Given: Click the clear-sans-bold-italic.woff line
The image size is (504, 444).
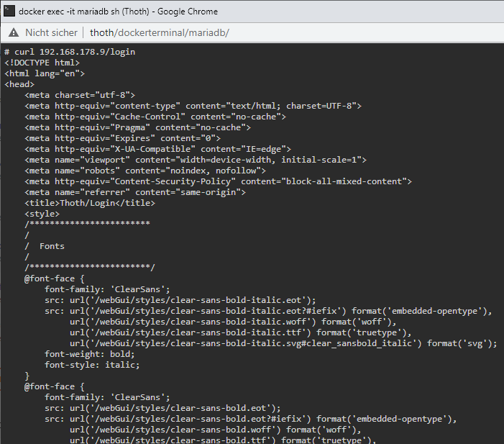Looking at the screenshot, I should tap(233, 322).
